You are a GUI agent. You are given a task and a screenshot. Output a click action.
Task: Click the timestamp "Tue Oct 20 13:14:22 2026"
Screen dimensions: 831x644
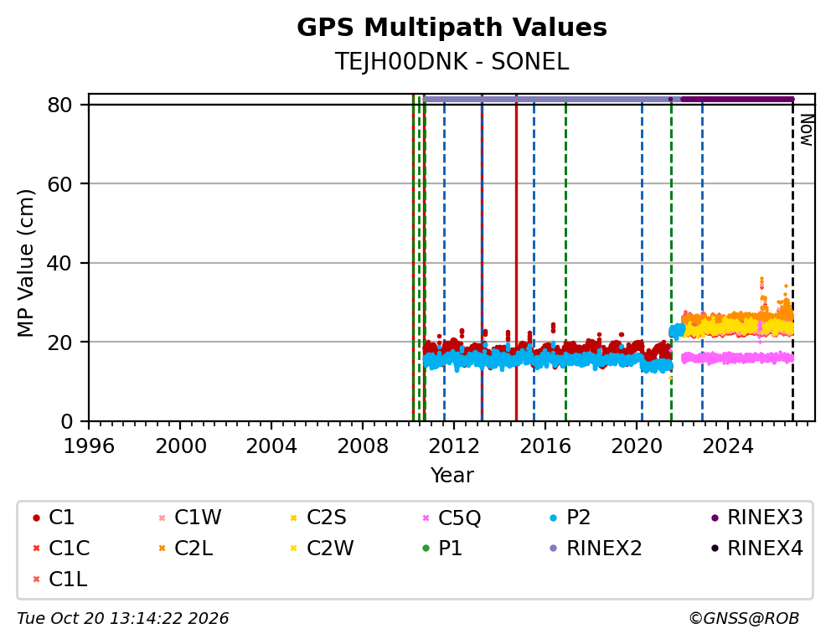pyautogui.click(x=123, y=619)
